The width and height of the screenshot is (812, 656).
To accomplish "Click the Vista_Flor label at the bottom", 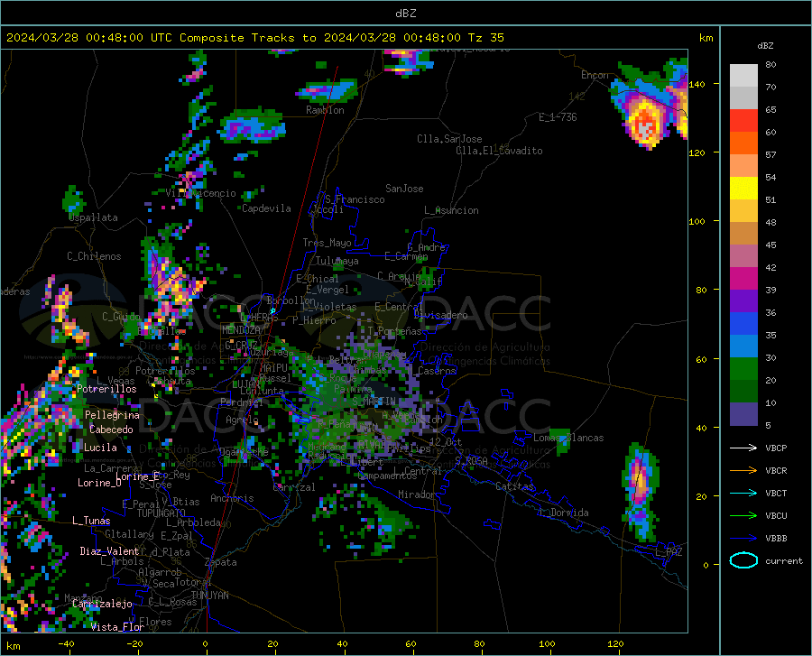I will (x=117, y=627).
